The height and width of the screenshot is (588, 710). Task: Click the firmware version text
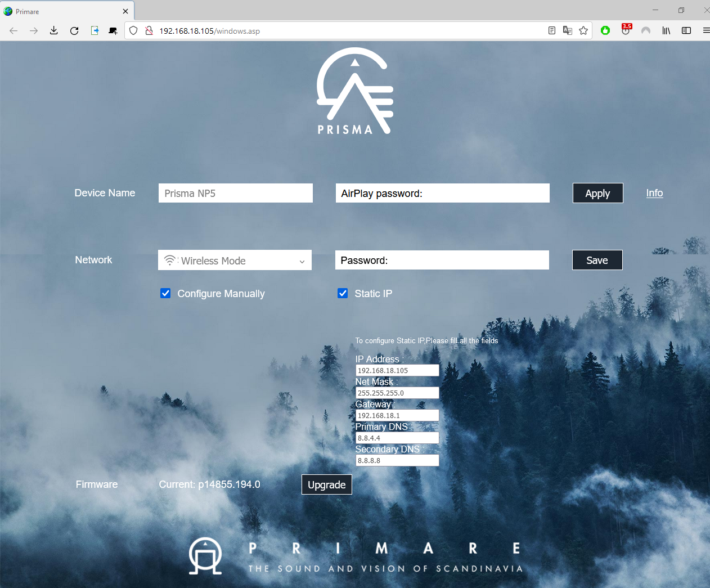click(209, 484)
